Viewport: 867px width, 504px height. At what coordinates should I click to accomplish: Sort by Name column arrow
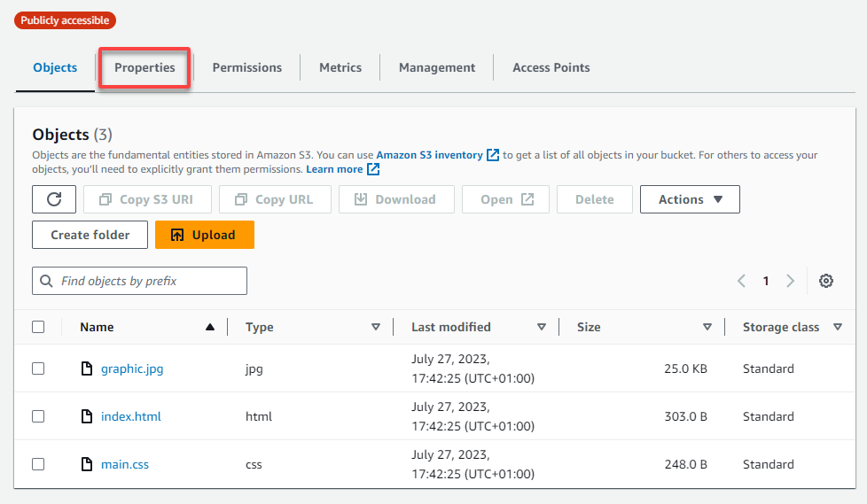coord(210,327)
